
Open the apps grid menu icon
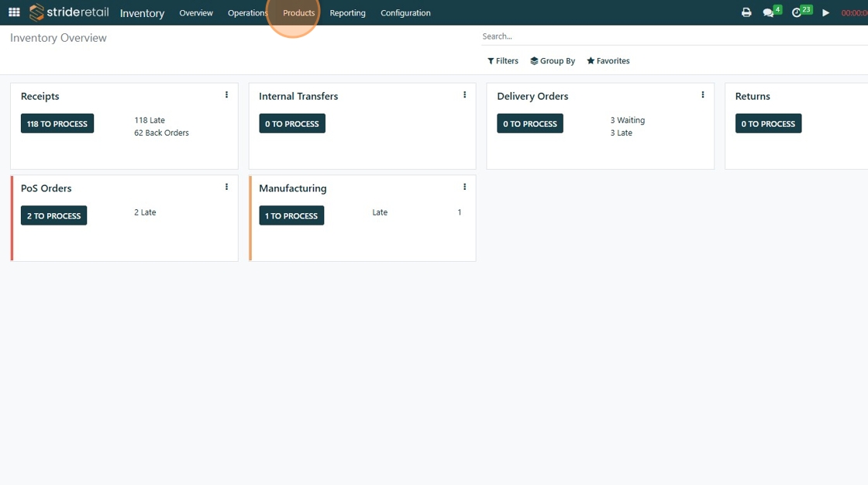(15, 12)
